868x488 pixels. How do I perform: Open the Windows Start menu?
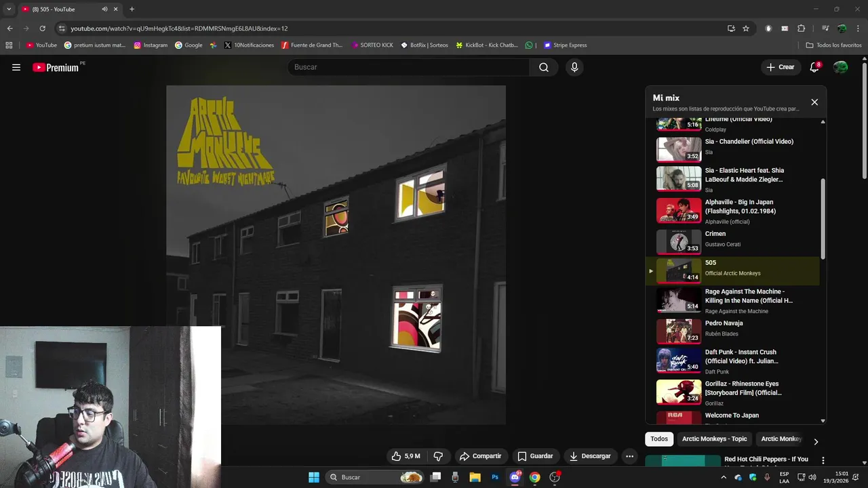tap(314, 477)
